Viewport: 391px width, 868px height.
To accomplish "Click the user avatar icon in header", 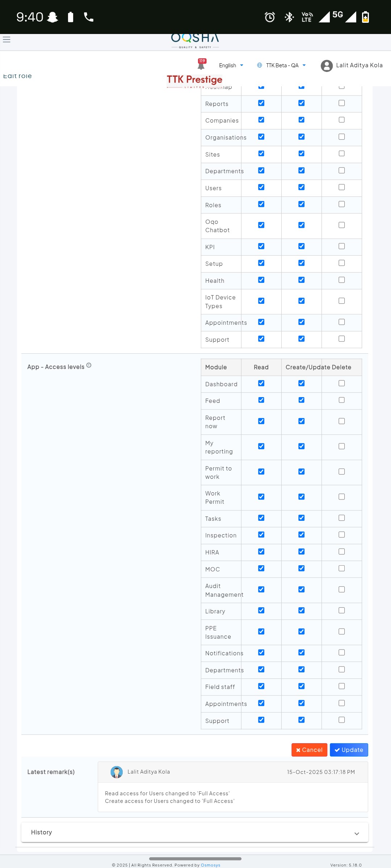I will pos(327,65).
